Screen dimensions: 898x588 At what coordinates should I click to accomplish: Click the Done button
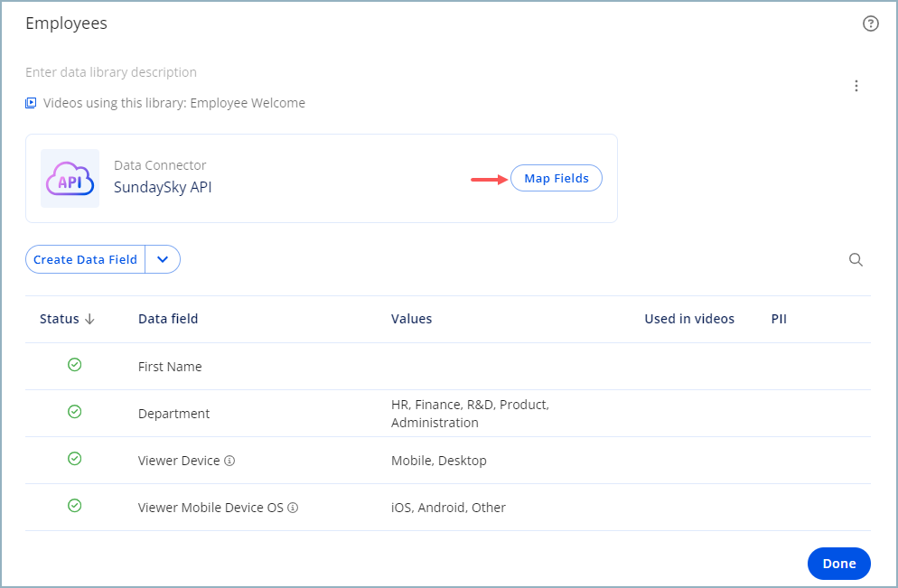838,564
